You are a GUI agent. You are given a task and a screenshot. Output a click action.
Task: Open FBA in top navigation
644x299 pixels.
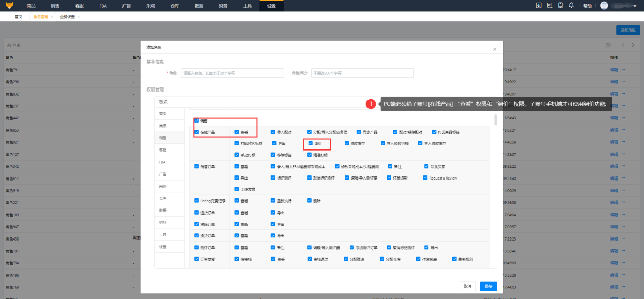coord(103,6)
